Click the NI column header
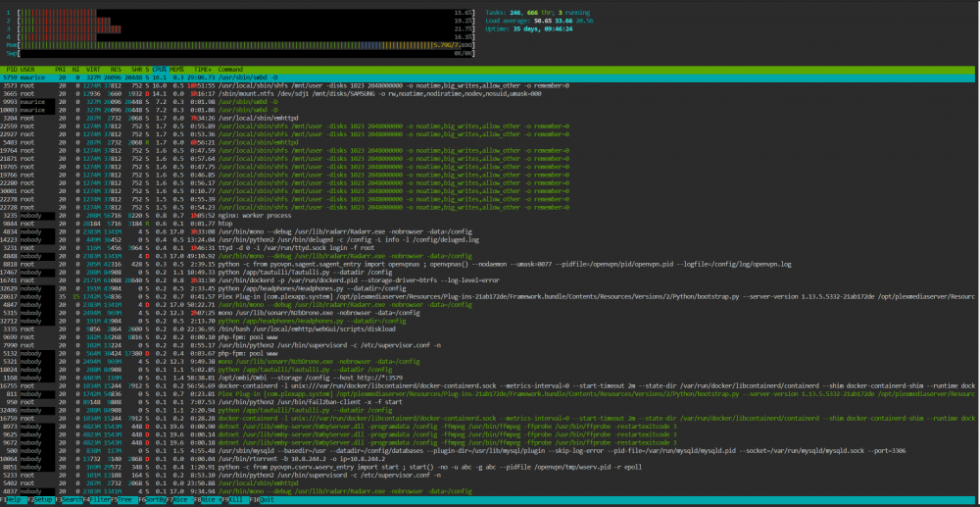Screen dimensions: 980x507 click(x=75, y=69)
